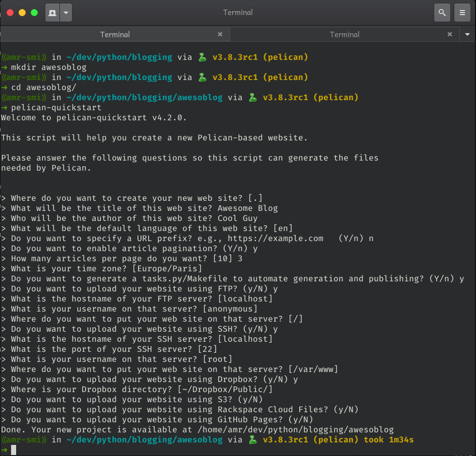Open the hamburger menu in the title bar
Screen dimensions: 476x456
tap(462, 13)
